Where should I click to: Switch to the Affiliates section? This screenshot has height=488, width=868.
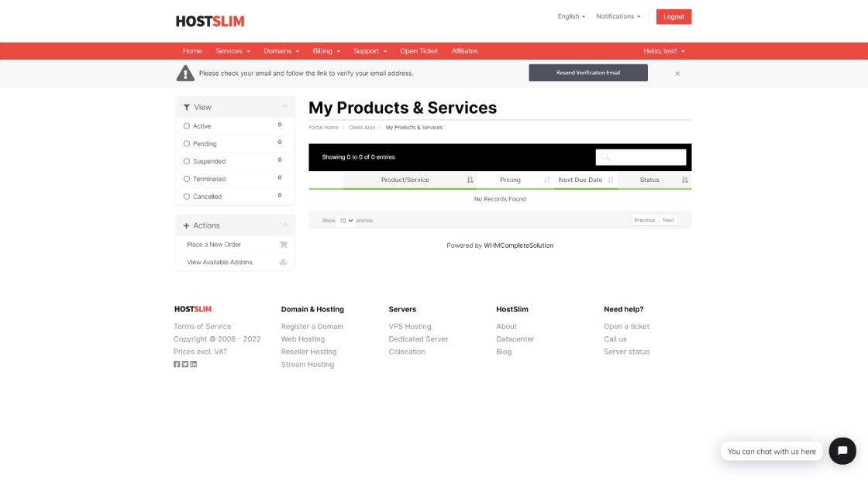pos(465,50)
